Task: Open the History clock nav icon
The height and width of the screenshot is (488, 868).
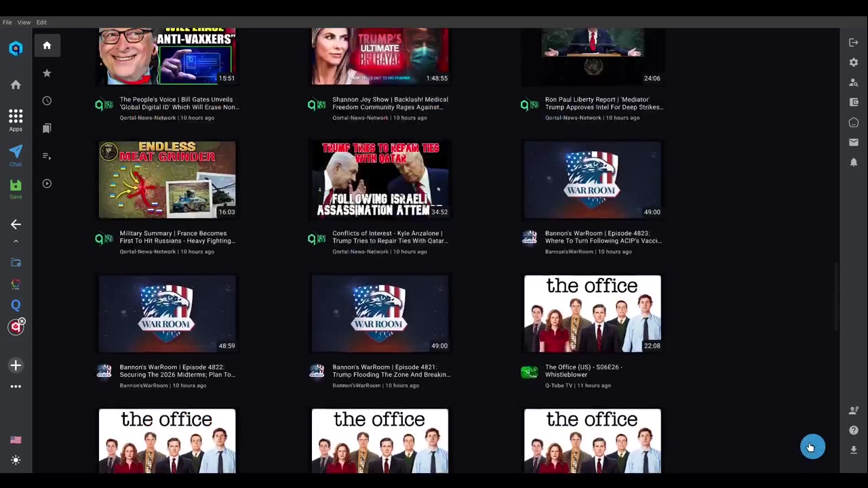Action: coord(47,101)
